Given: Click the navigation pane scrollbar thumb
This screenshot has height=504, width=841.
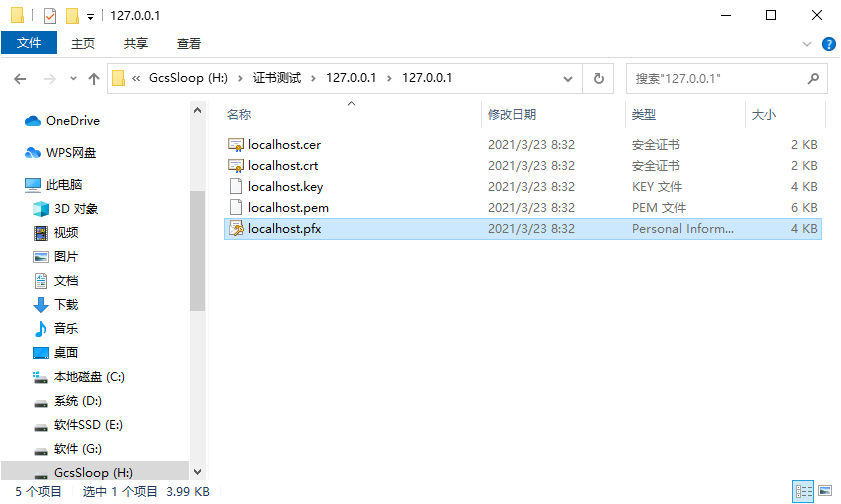Looking at the screenshot, I should pyautogui.click(x=197, y=251).
